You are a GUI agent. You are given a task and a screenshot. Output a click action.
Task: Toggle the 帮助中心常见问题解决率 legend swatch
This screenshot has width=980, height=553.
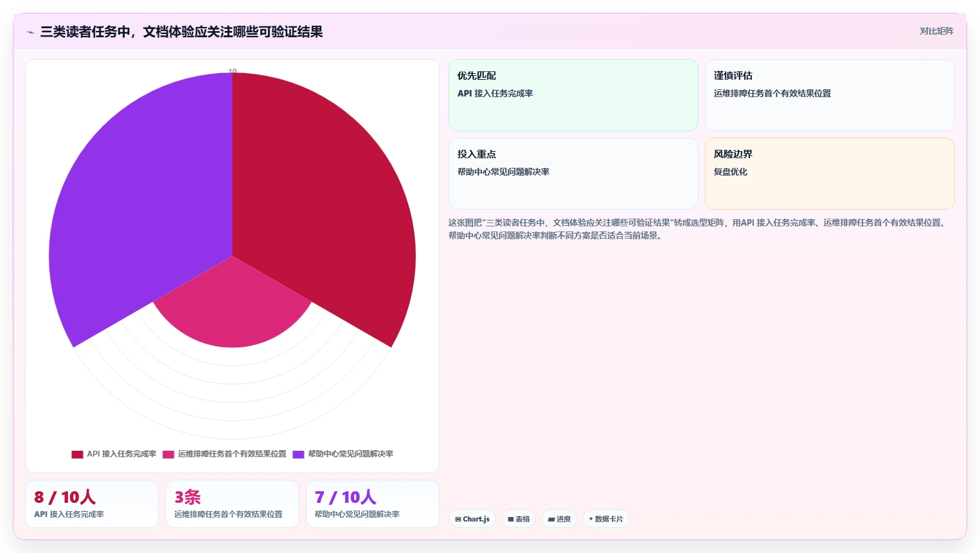pyautogui.click(x=298, y=454)
